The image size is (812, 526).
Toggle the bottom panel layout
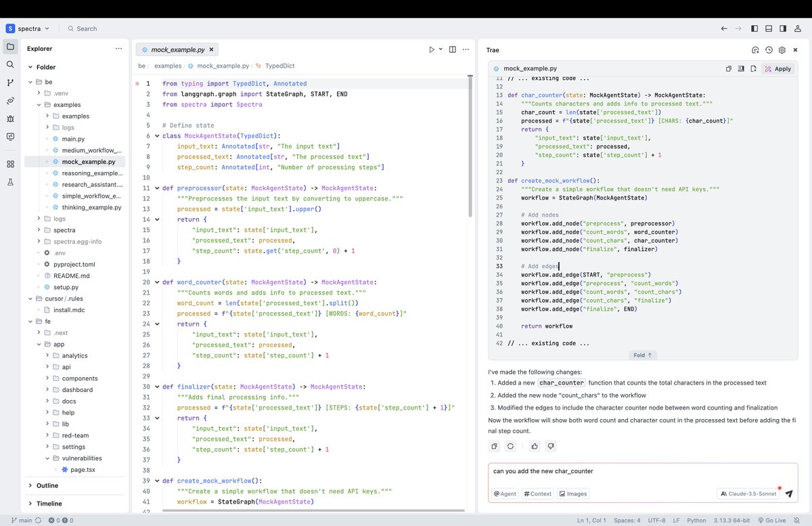[769, 28]
